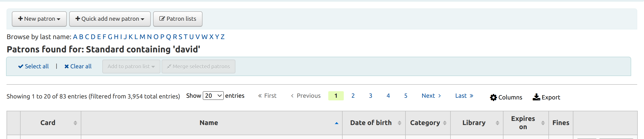
Task: Jump to results page 5
Action: [x=405, y=96]
